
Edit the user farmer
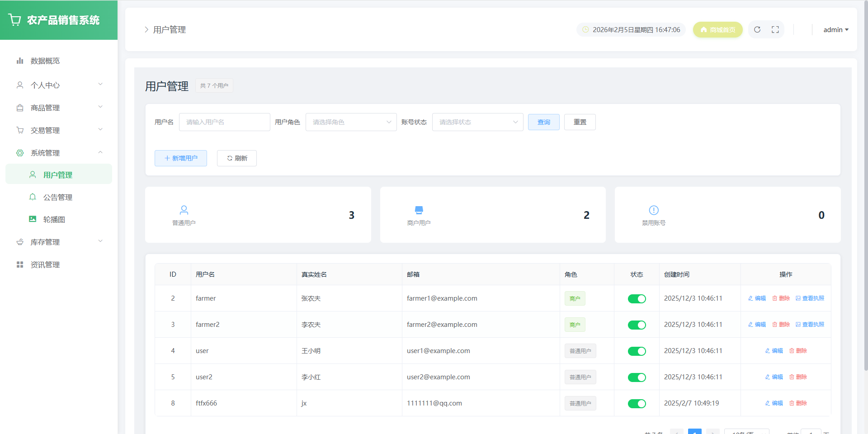757,298
